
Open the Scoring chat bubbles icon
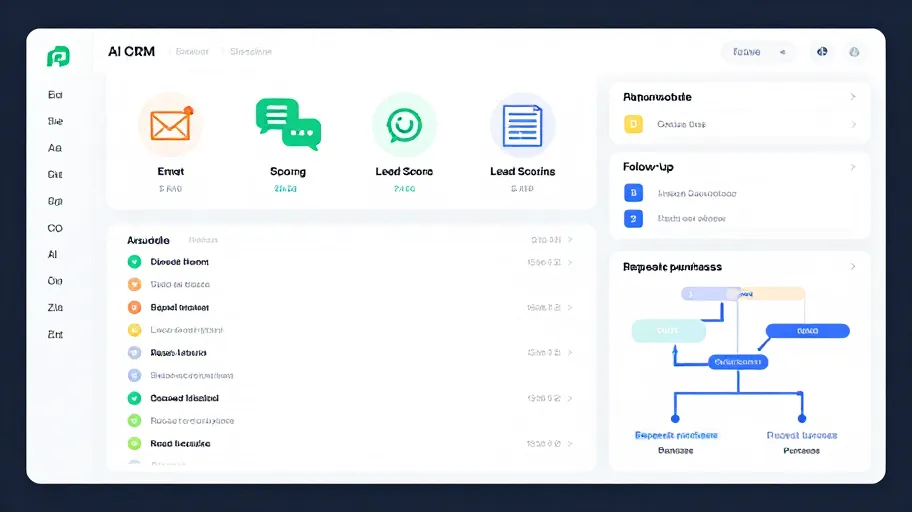[288, 124]
